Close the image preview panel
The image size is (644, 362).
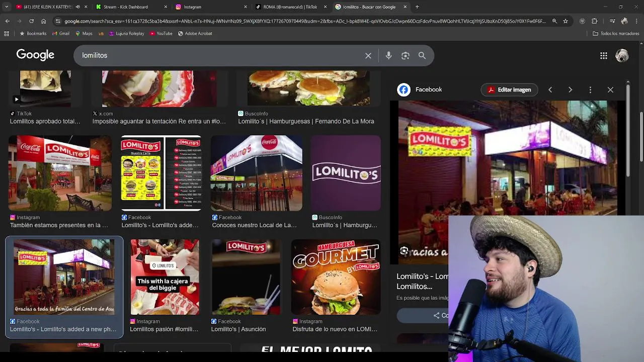(610, 89)
